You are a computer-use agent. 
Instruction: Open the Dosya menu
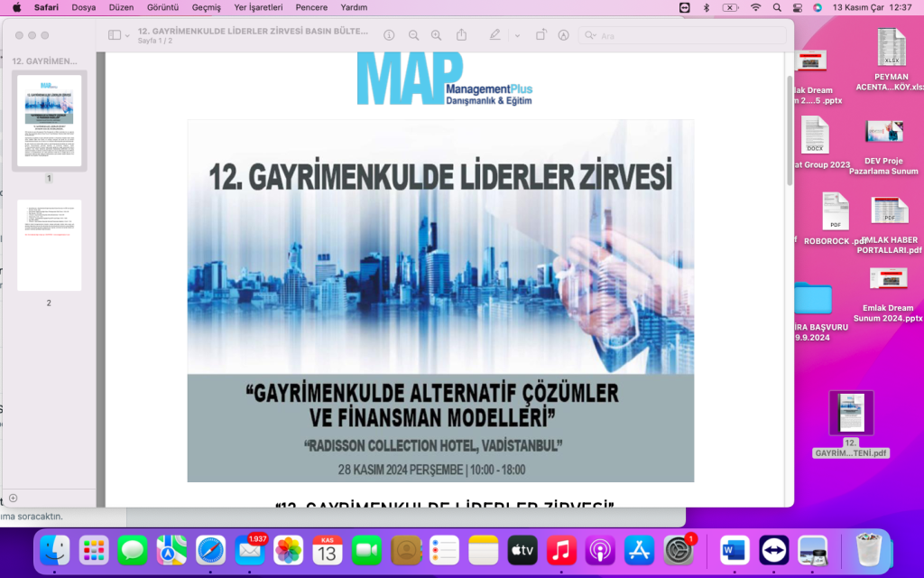point(83,7)
